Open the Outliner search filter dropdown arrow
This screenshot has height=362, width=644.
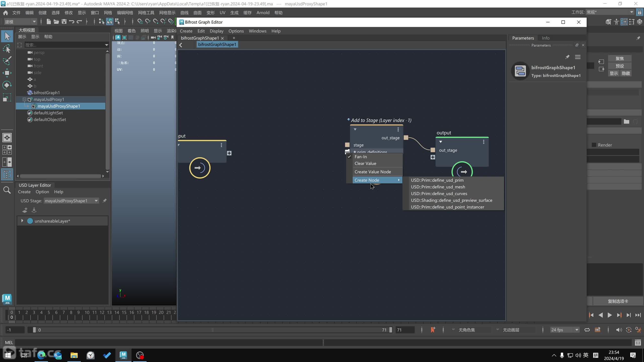106,45
